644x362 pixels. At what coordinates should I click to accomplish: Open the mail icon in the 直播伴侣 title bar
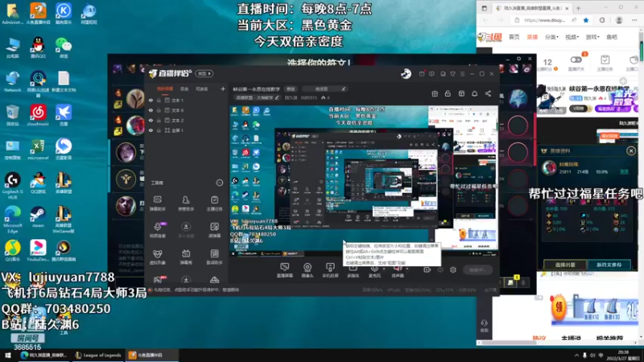coord(422,74)
